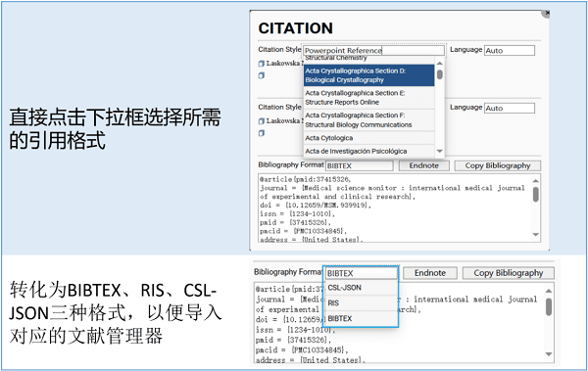Viewport: 588px width, 371px height.
Task: Open the Language Auto field beside second Citation Style
Action: pyautogui.click(x=510, y=108)
